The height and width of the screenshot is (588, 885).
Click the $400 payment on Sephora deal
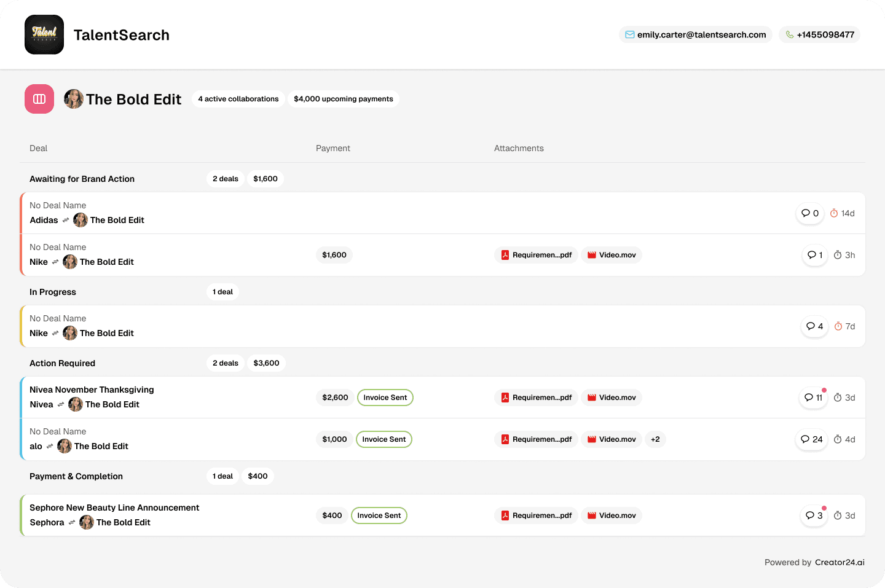point(332,515)
